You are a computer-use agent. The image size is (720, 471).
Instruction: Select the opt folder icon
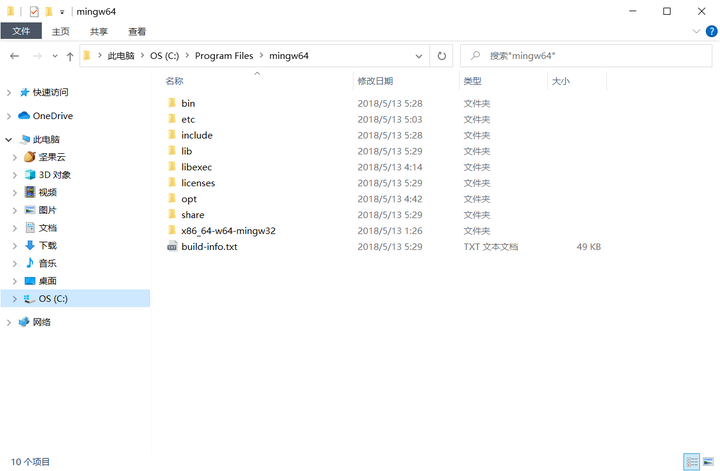(x=172, y=198)
